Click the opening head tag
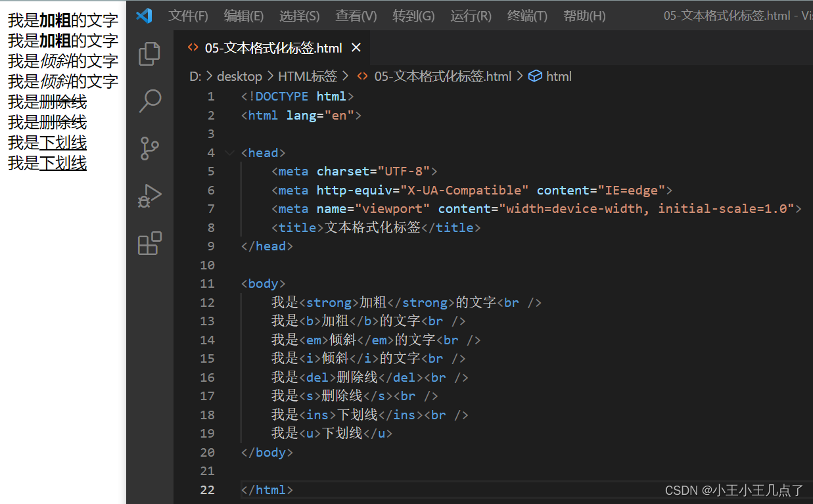The width and height of the screenshot is (813, 504). click(264, 153)
